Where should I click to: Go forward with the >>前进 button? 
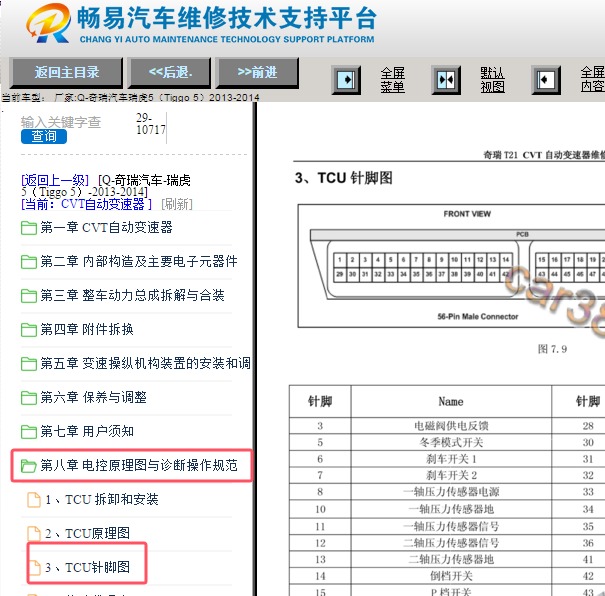(x=257, y=73)
